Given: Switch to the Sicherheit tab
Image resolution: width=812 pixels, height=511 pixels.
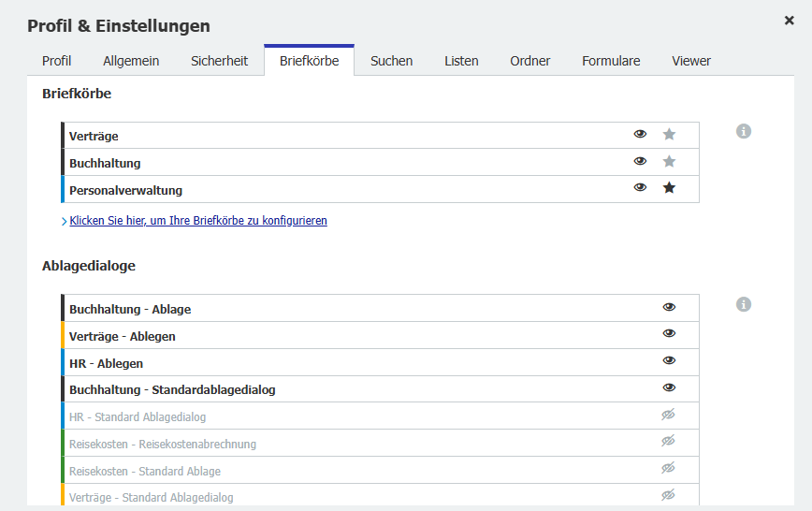Looking at the screenshot, I should pyautogui.click(x=219, y=61).
